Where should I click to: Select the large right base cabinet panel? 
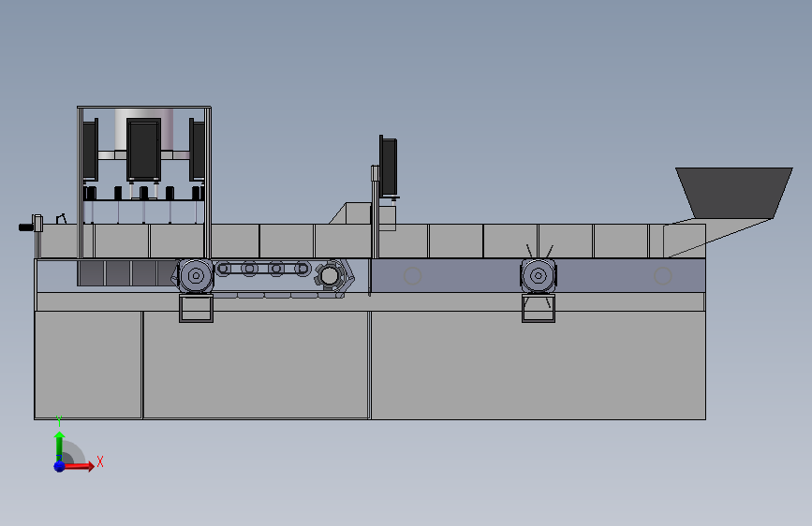(x=538, y=365)
